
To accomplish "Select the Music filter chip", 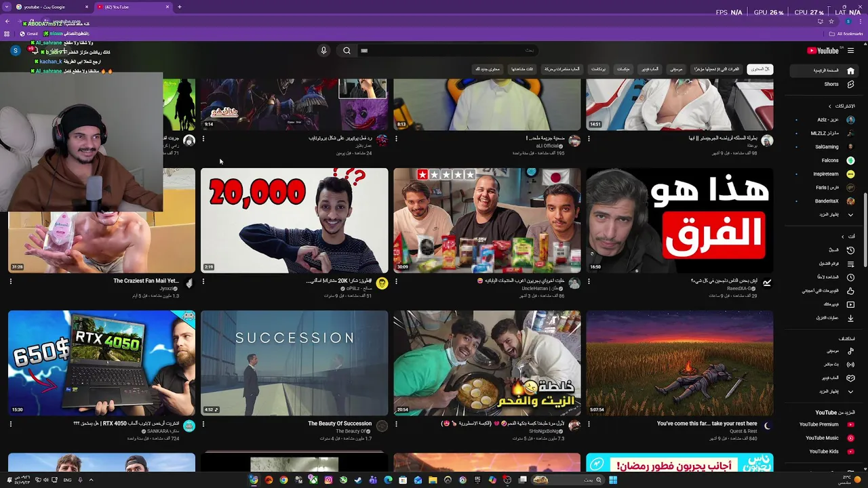I will coord(676,69).
